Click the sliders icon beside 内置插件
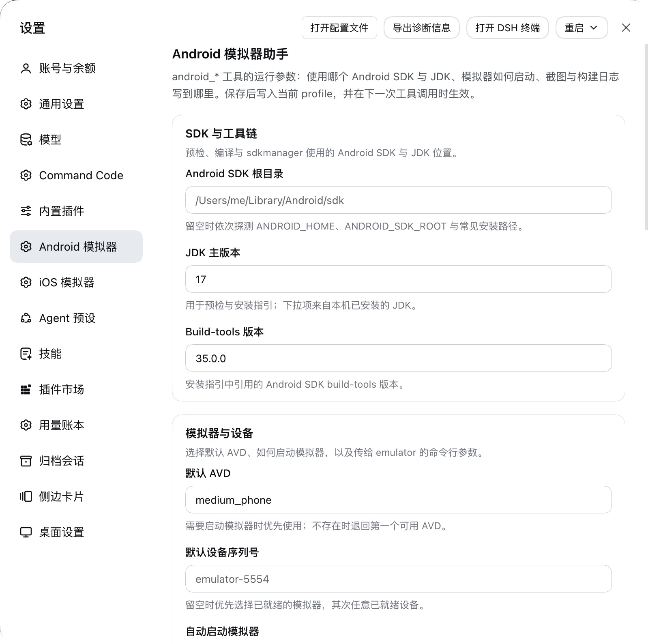The width and height of the screenshot is (648, 644). [26, 211]
